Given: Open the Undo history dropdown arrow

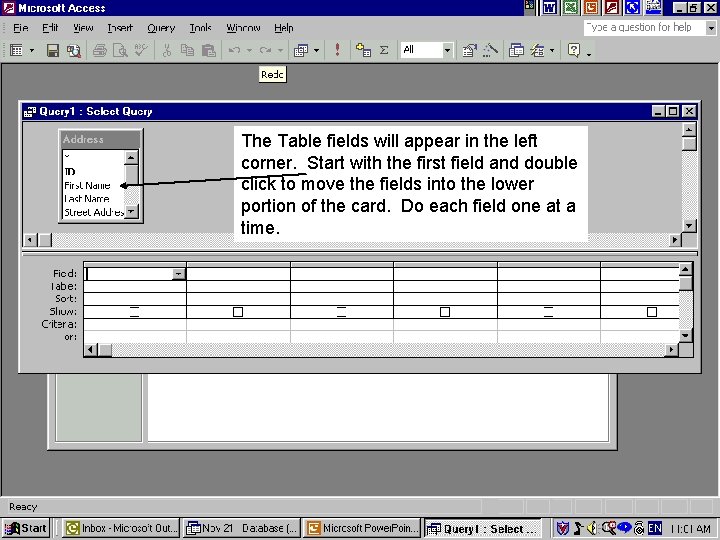Looking at the screenshot, I should pos(249,50).
